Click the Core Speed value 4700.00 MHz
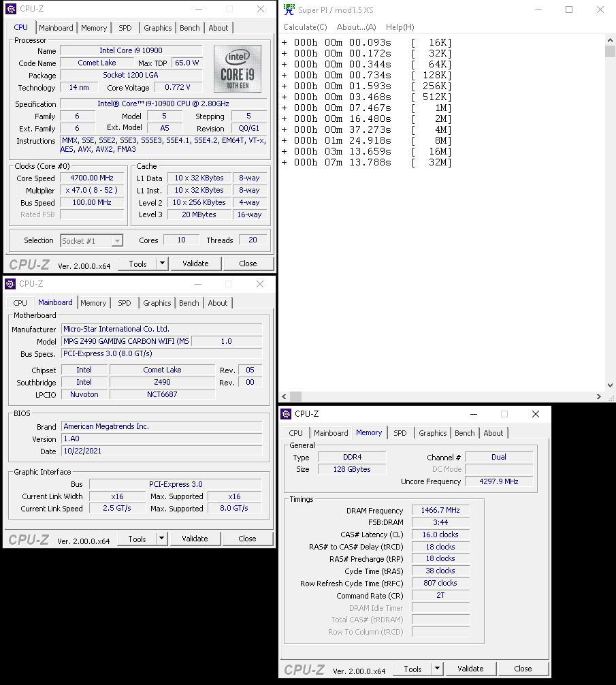Image resolution: width=616 pixels, height=685 pixels. point(92,178)
